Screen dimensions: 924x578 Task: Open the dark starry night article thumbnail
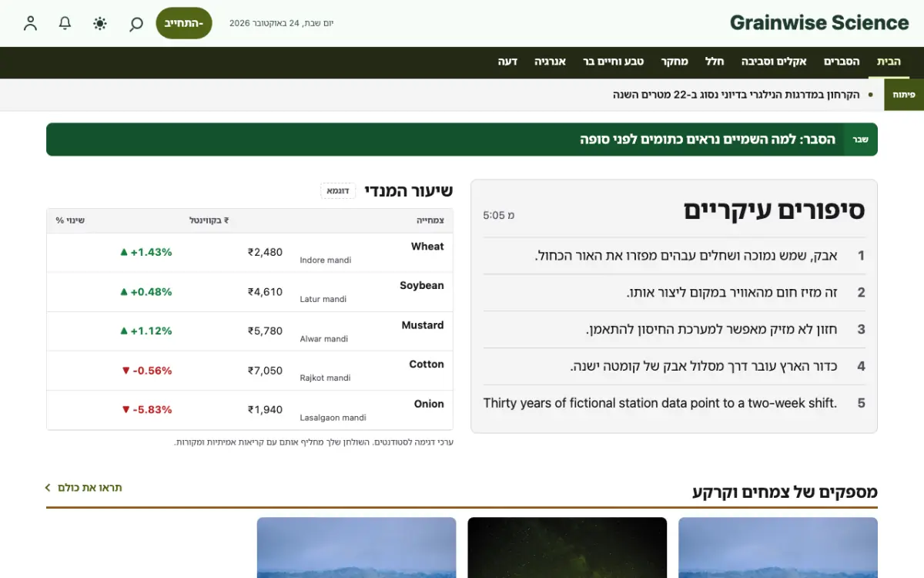(x=567, y=547)
